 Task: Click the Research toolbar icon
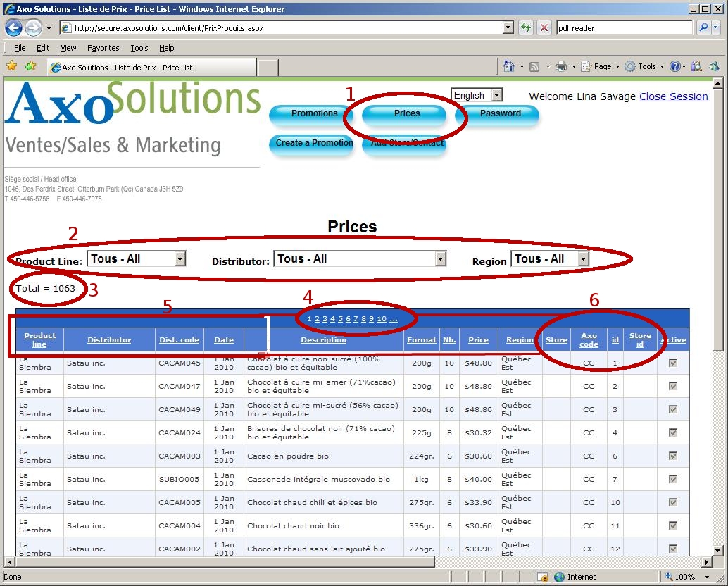[x=696, y=66]
